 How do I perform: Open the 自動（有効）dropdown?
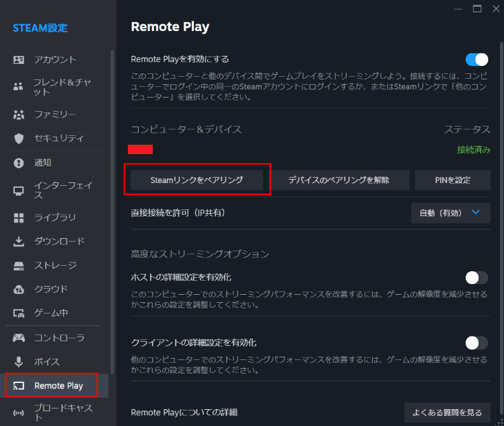click(x=451, y=213)
